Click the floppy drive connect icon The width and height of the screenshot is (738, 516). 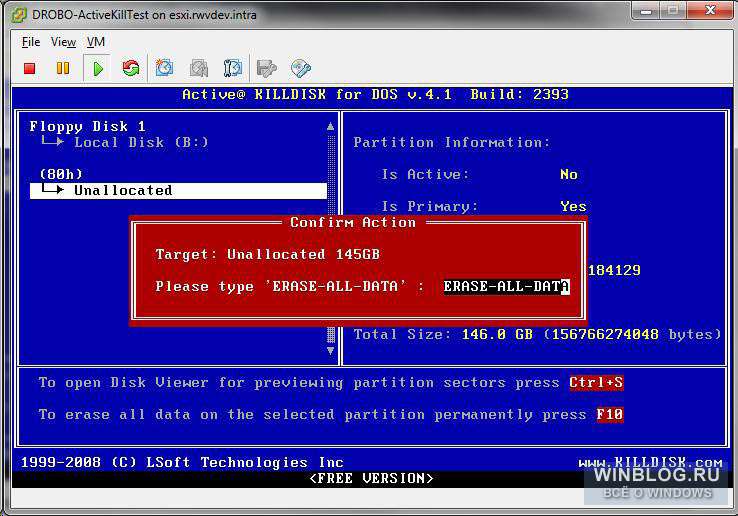[266, 69]
